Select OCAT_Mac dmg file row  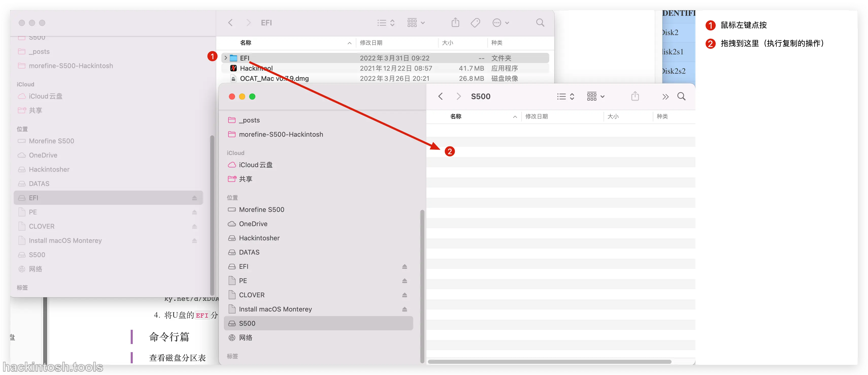[385, 78]
